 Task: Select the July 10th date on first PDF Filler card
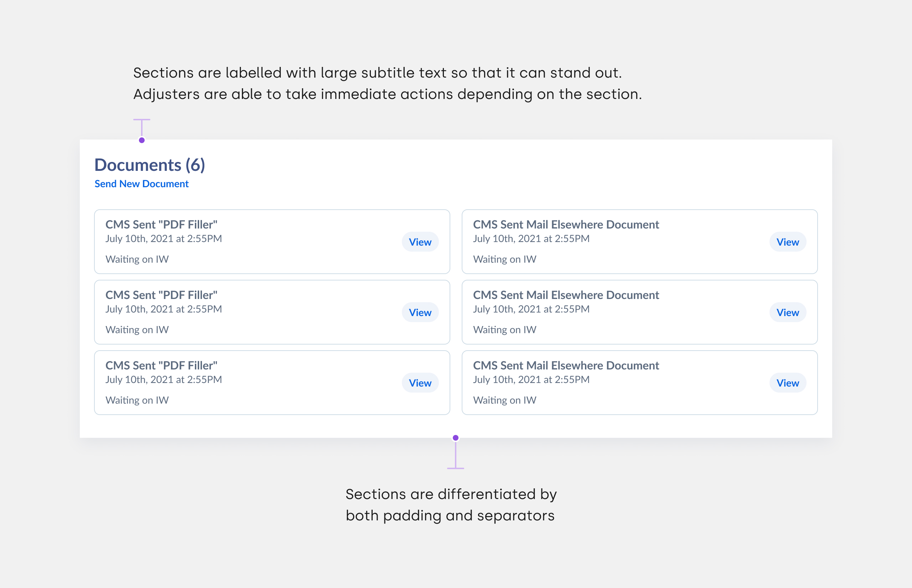164,238
